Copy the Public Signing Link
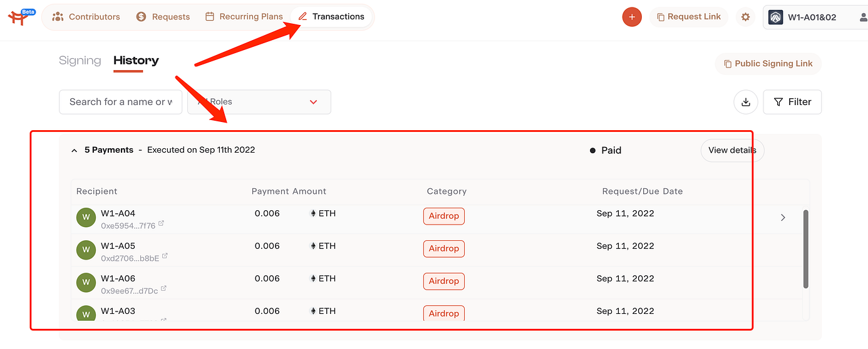 pos(768,64)
